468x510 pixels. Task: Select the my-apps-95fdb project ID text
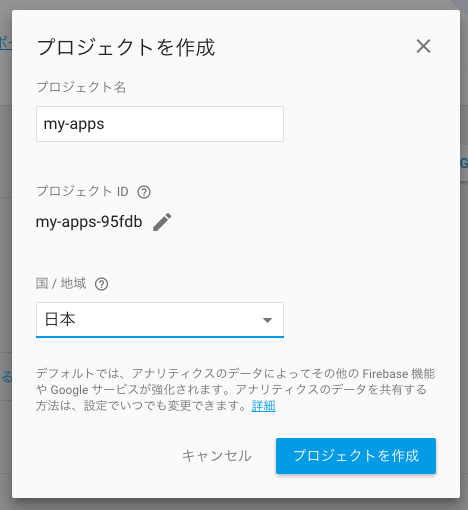click(x=89, y=222)
